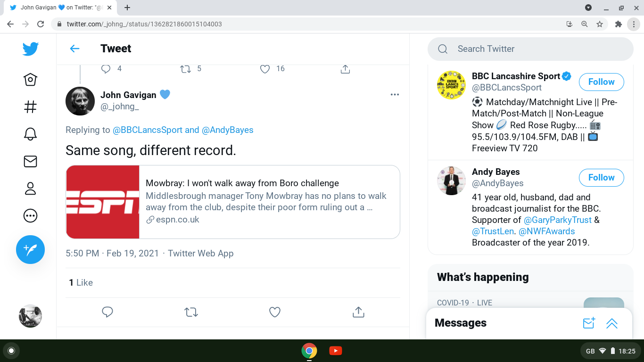Follow Andy Bayes
The image size is (644, 362).
pos(601,178)
